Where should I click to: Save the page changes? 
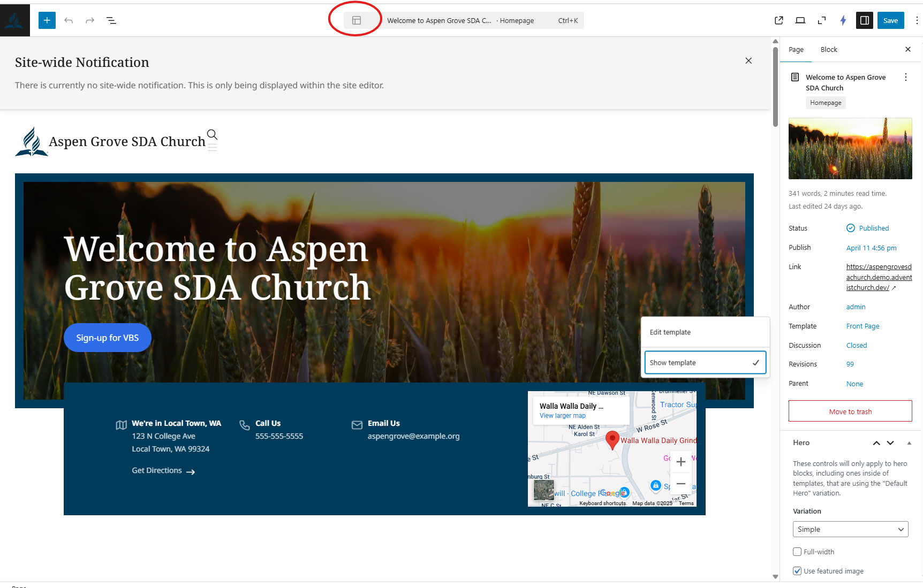click(x=890, y=20)
